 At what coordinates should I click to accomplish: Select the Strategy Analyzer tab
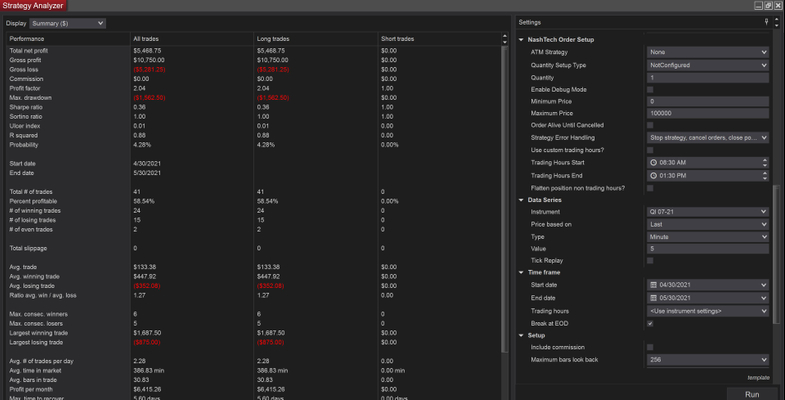click(33, 6)
